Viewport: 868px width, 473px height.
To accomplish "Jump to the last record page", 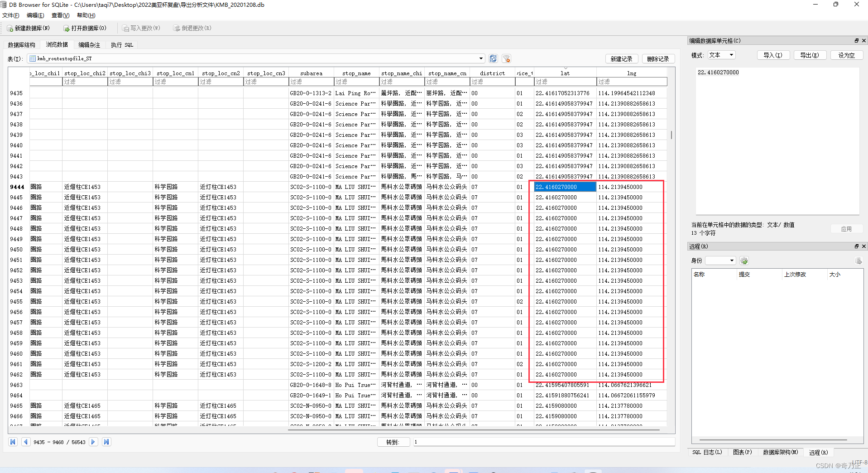I will 106,442.
